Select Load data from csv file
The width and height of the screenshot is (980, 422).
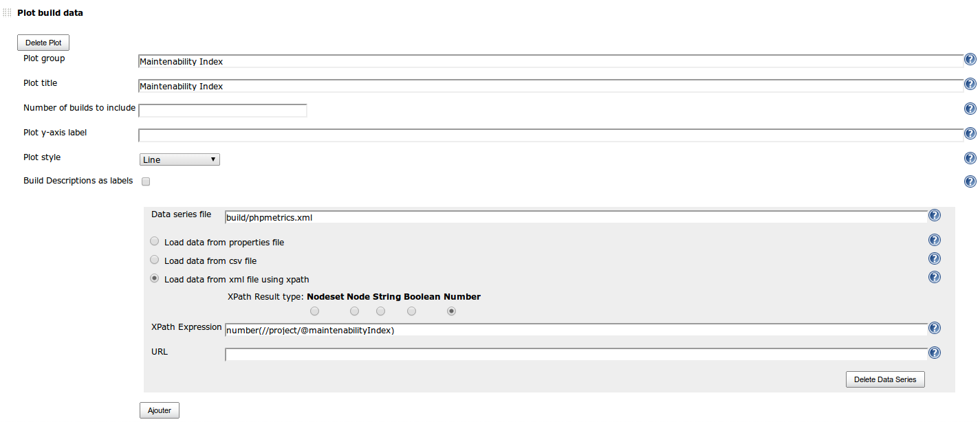click(155, 260)
